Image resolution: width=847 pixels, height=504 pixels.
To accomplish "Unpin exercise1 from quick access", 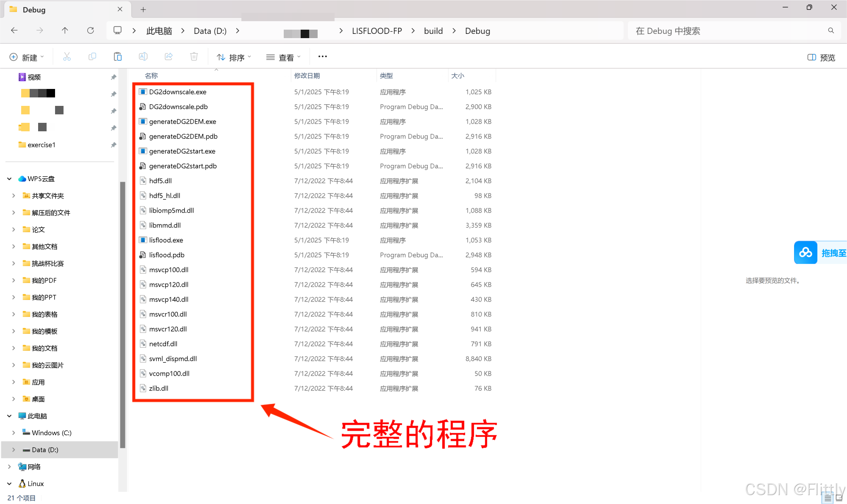I will tap(113, 144).
